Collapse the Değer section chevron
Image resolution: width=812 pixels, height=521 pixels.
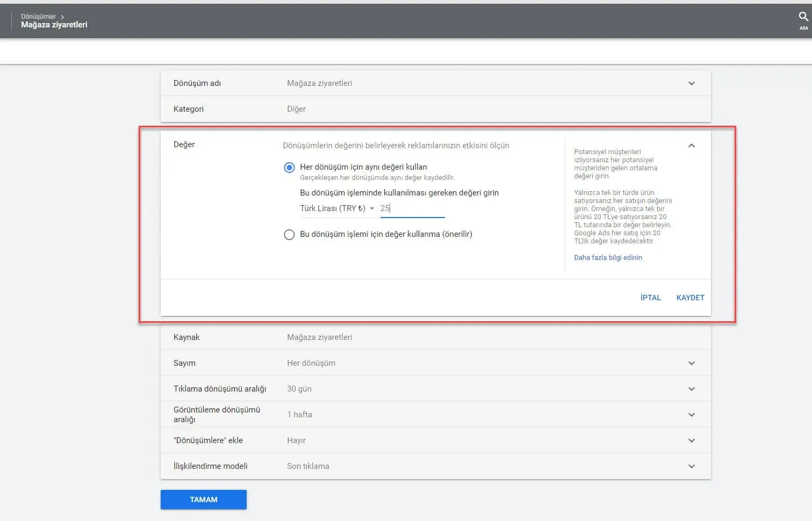(x=692, y=146)
